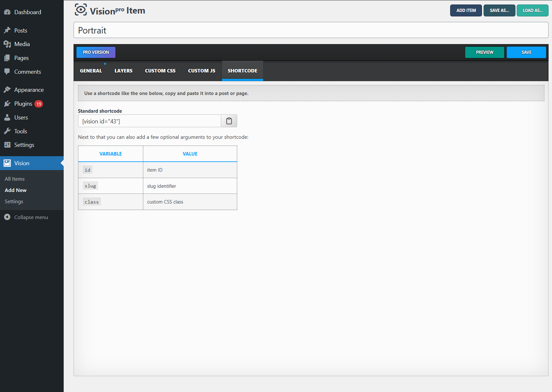Screen dimensions: 552x392
Task: Click the VALUE column header
Action: (190, 154)
